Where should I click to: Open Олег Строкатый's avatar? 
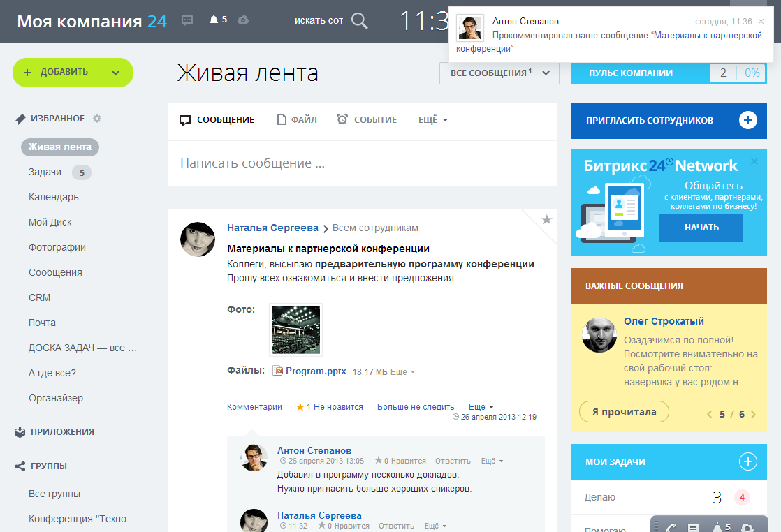point(599,335)
